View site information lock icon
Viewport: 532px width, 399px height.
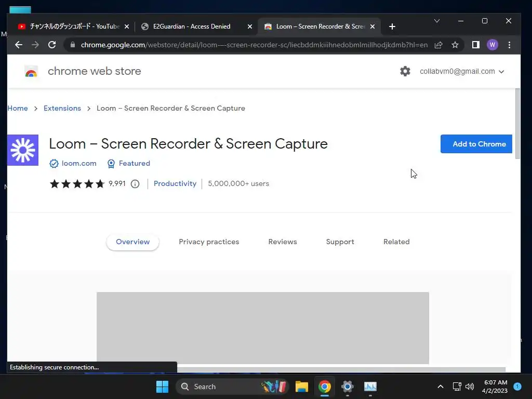(x=73, y=45)
